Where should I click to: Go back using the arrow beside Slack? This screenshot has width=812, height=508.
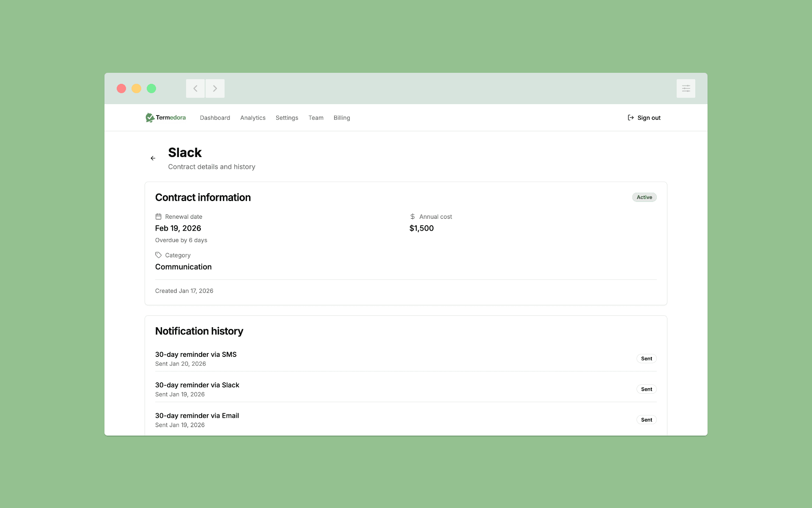pos(153,158)
